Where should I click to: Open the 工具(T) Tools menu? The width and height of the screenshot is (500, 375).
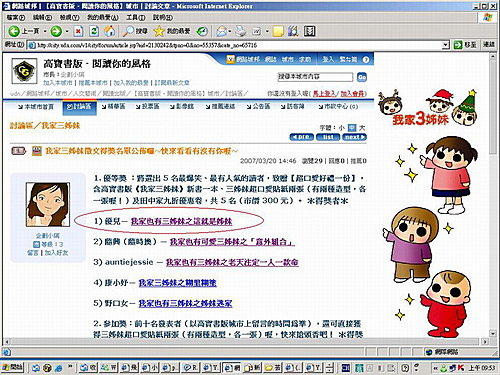pyautogui.click(x=135, y=17)
